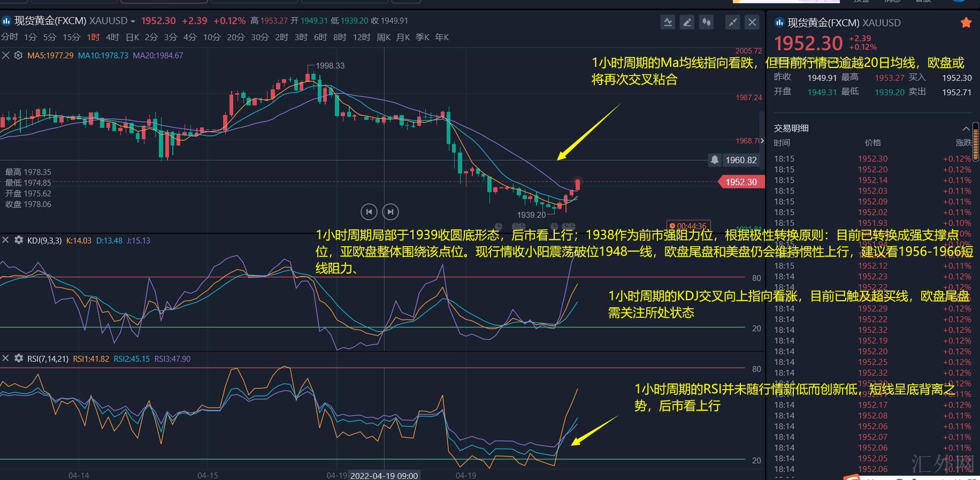Click the 涨跌 column header
Viewport: 980px width, 480px height.
(963, 142)
